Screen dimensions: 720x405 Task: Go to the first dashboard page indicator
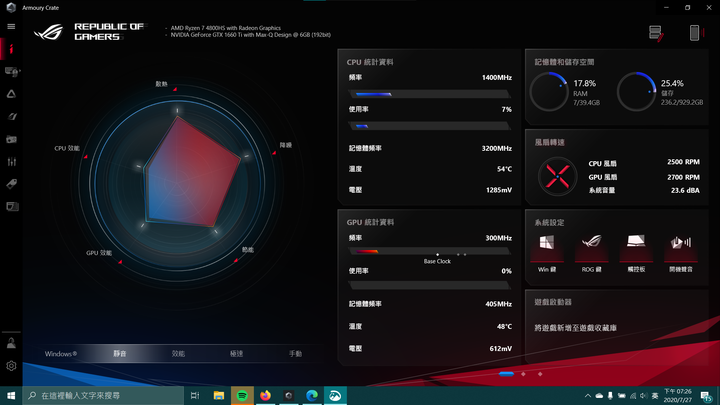pyautogui.click(x=506, y=374)
